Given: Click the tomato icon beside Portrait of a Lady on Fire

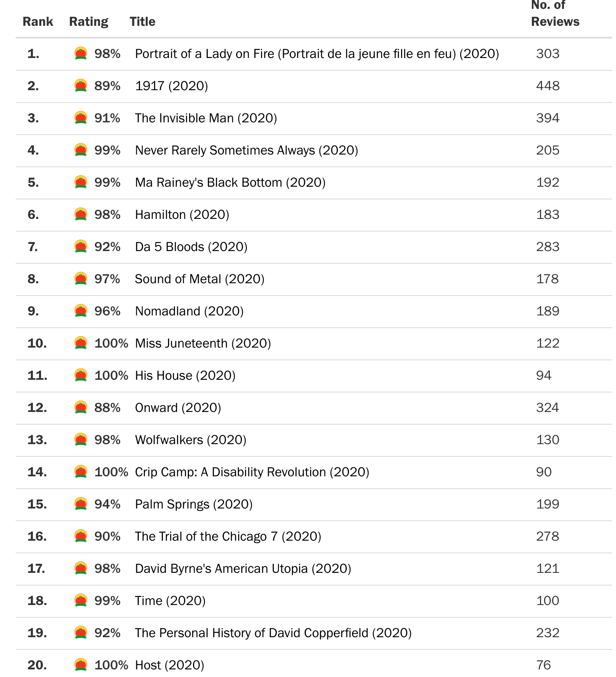Looking at the screenshot, I should [81, 54].
